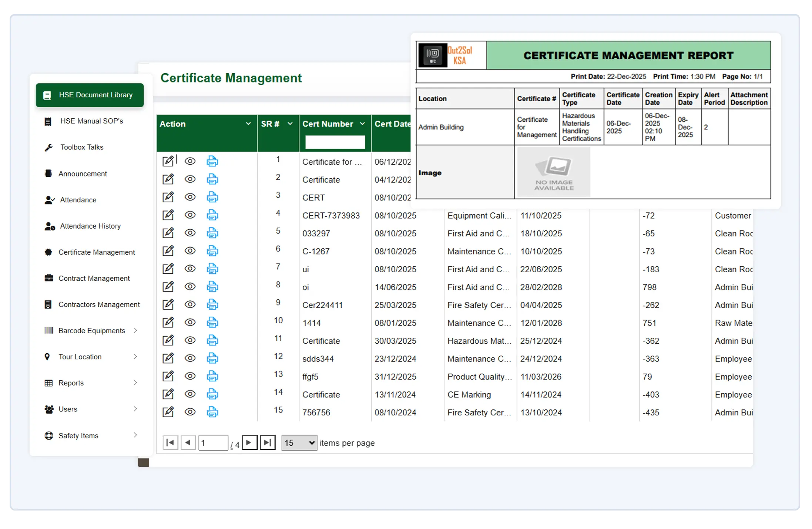
Task: Click wrench icon beside Toolbox Talks
Action: tap(48, 147)
